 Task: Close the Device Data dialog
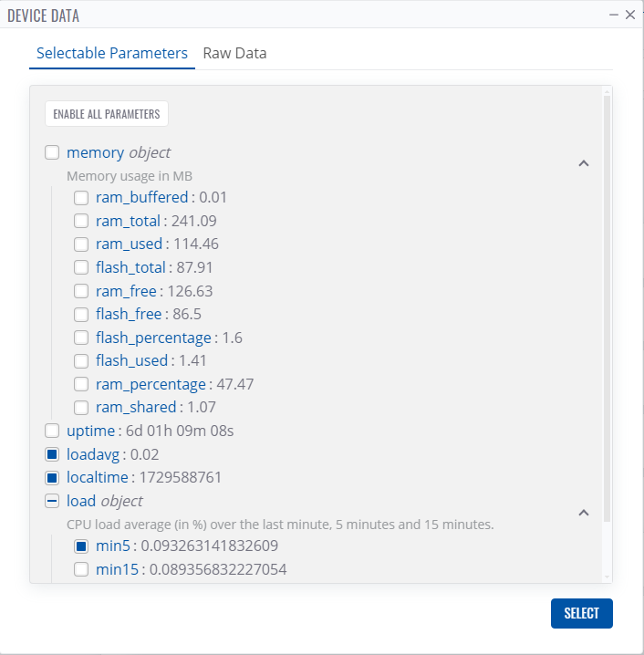point(629,16)
